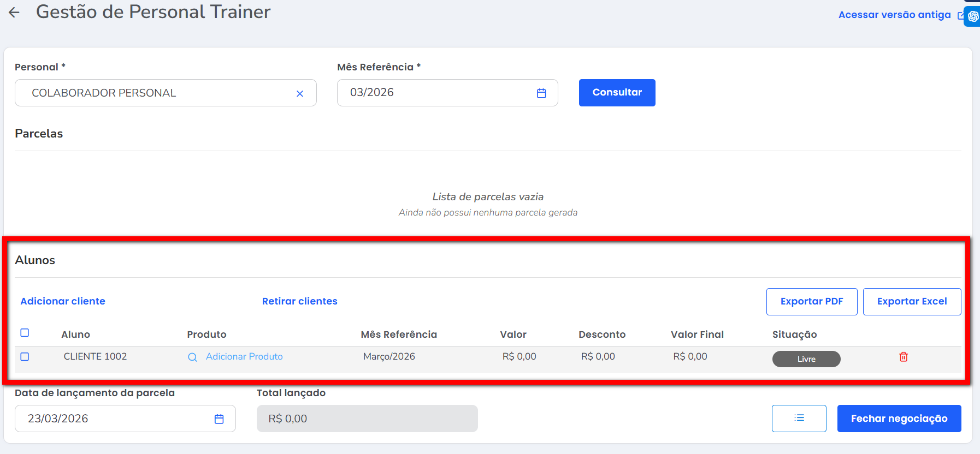Click the Mês Referência 03/2026 field
The height and width of the screenshot is (454, 980).
click(437, 93)
